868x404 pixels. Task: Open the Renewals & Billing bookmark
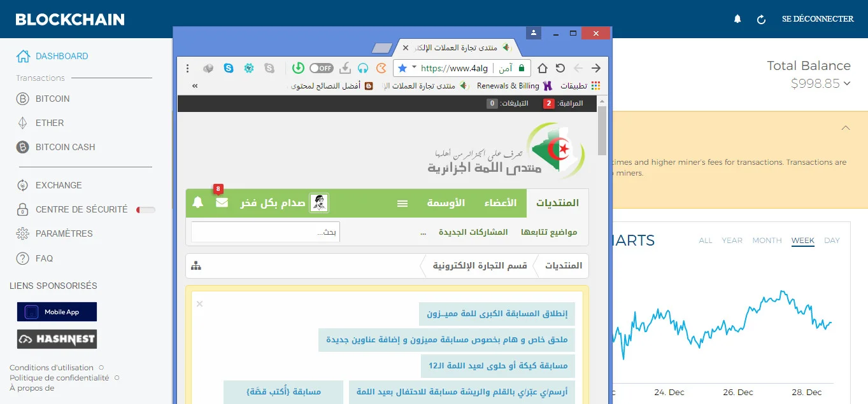(x=508, y=86)
